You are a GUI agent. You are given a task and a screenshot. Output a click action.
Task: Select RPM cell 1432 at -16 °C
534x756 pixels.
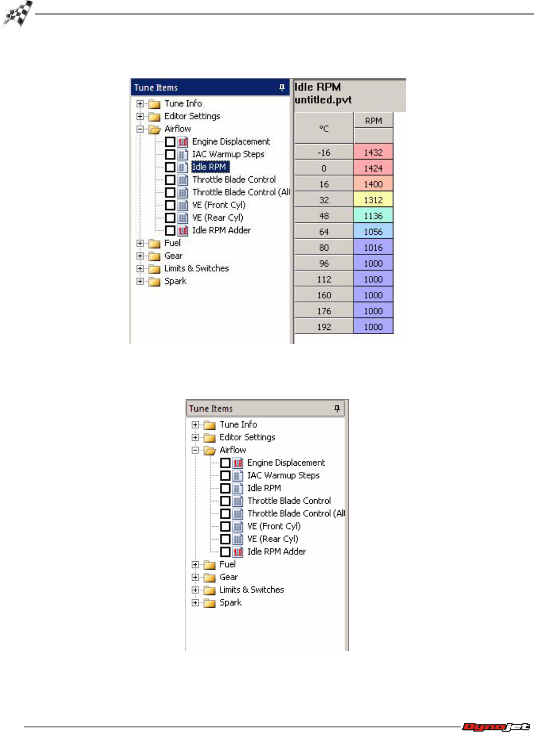[x=373, y=153]
